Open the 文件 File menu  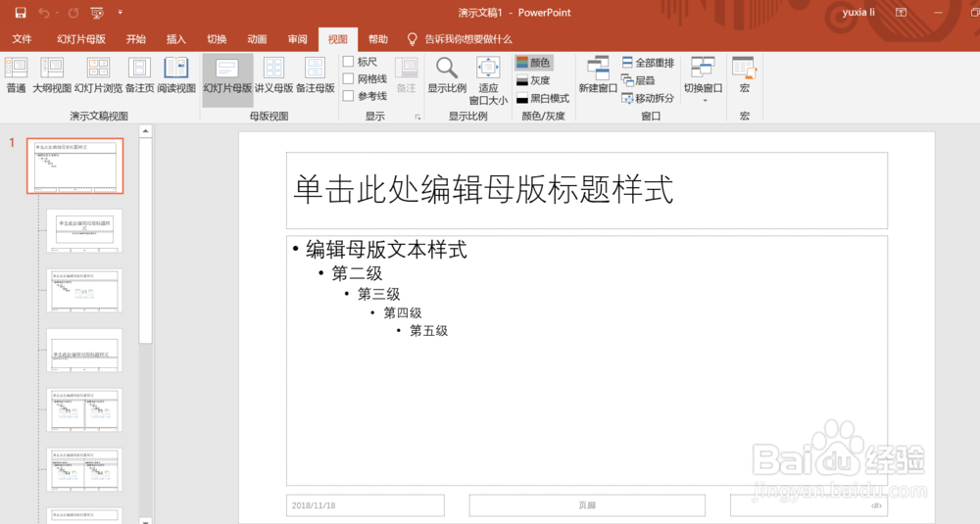(22, 39)
